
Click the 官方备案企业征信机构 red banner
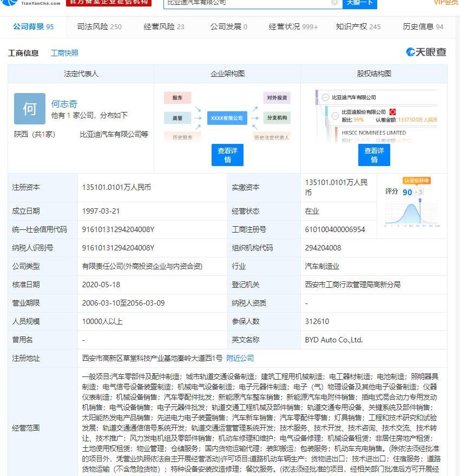pos(109,3)
